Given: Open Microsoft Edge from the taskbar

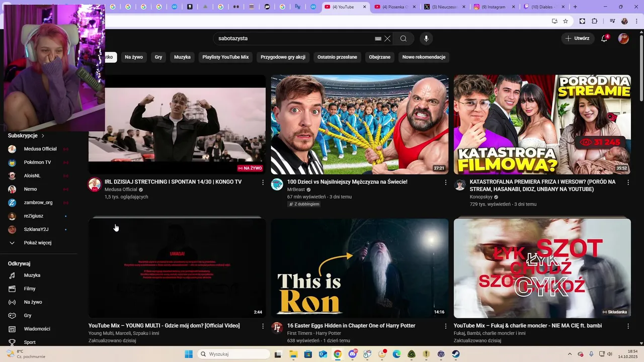Looking at the screenshot, I should pos(396,354).
